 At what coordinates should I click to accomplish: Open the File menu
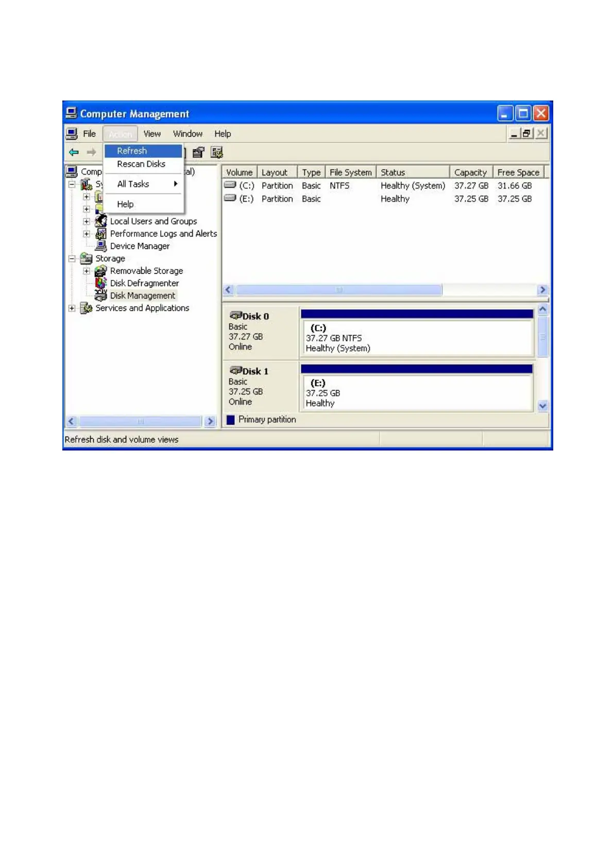click(x=89, y=133)
